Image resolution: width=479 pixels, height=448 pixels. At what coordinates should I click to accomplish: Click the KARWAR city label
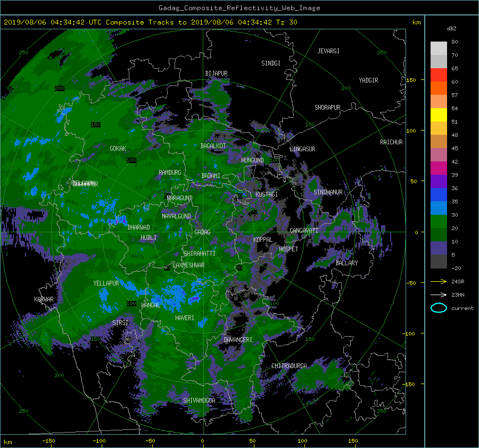(44, 299)
